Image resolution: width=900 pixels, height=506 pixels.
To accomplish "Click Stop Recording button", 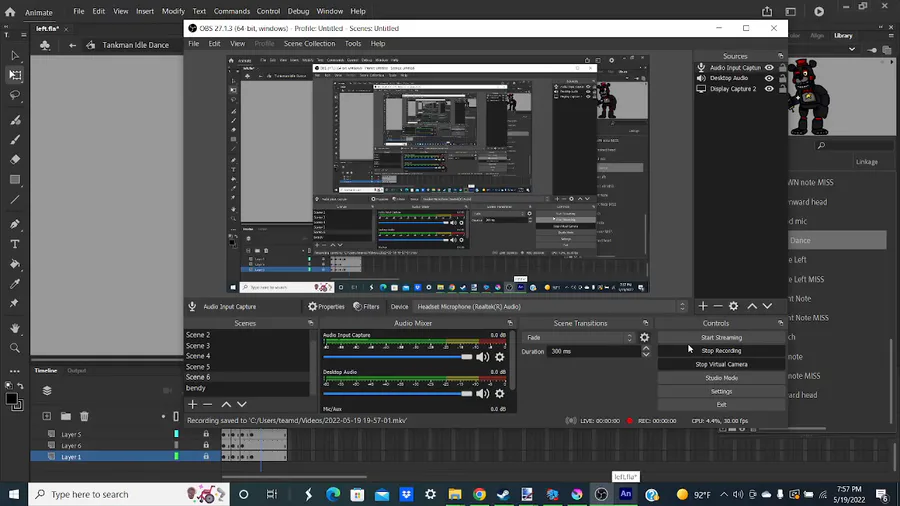I will pyautogui.click(x=721, y=351).
